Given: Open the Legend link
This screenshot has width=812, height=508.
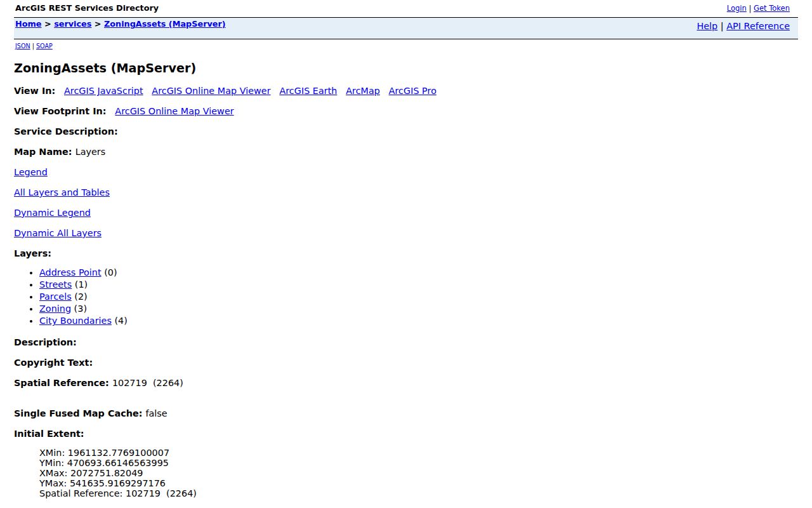Looking at the screenshot, I should coord(30,172).
